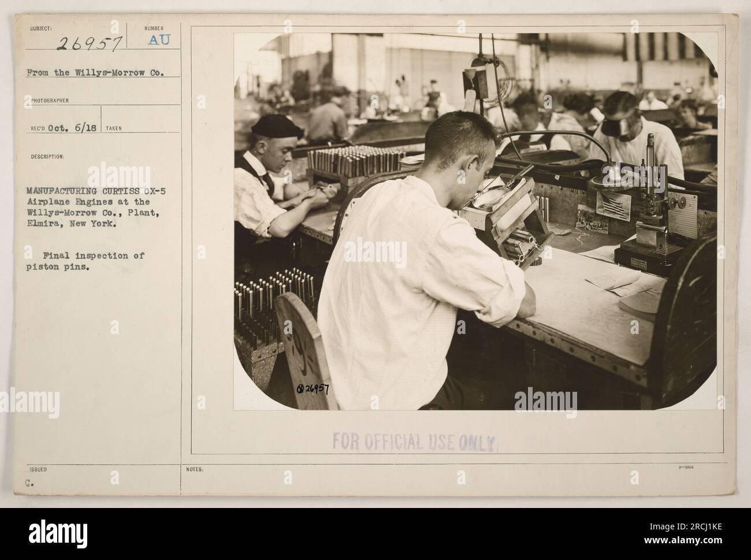This screenshot has width=751, height=560.
Task: Click the 'NUMBER' field label
Action: [155, 28]
